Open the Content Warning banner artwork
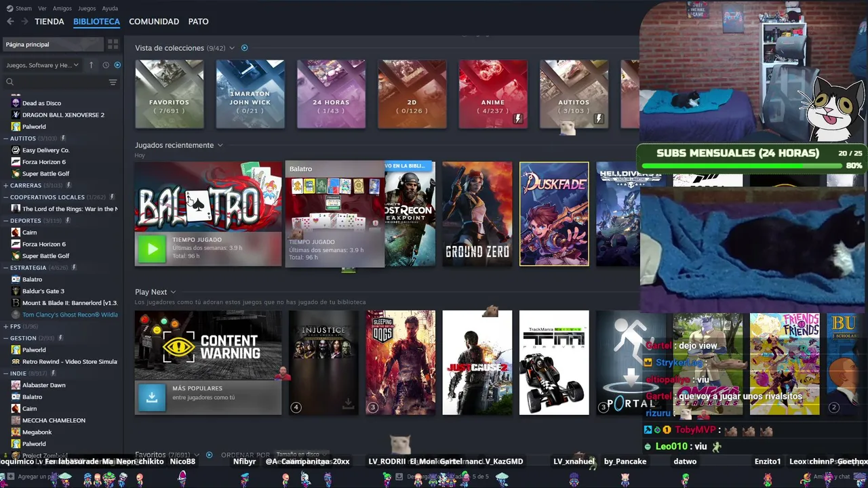Screen dimensions: 868x488 208,346
